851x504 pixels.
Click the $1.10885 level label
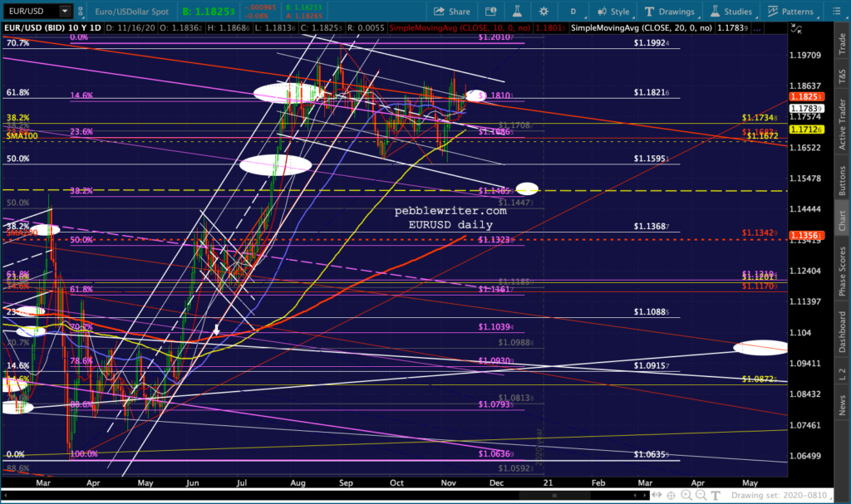pyautogui.click(x=652, y=312)
